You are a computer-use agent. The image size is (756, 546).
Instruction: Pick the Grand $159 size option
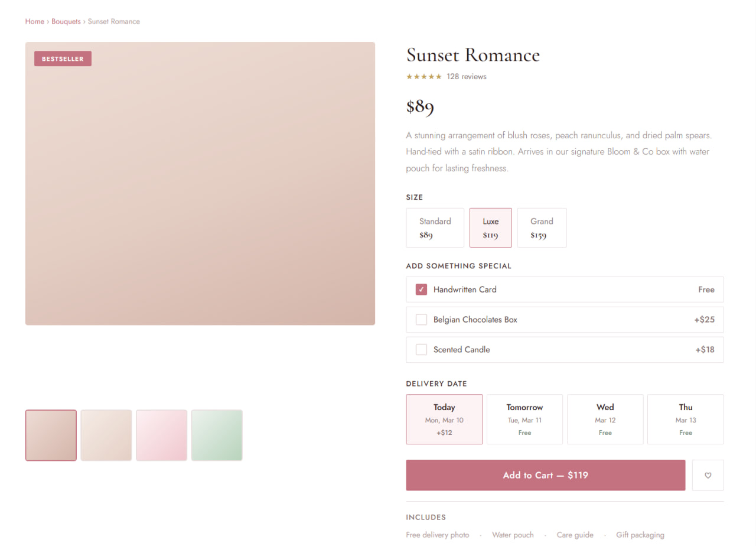[x=542, y=227]
